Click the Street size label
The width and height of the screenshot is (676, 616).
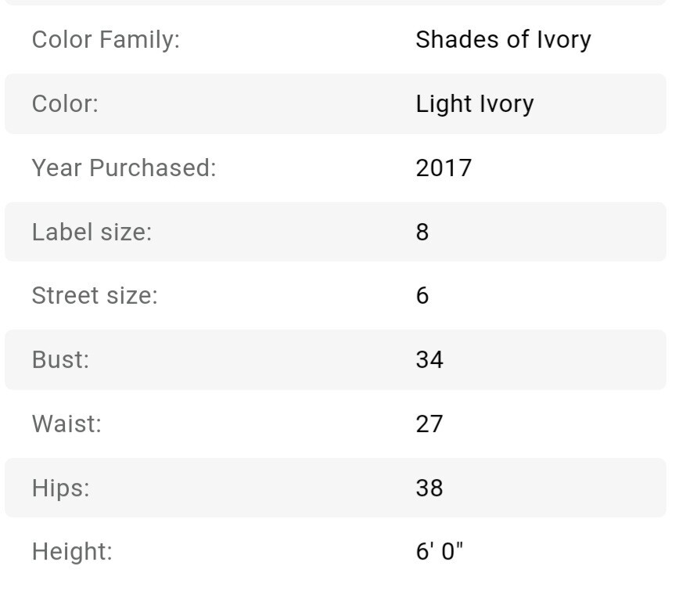[x=95, y=296]
